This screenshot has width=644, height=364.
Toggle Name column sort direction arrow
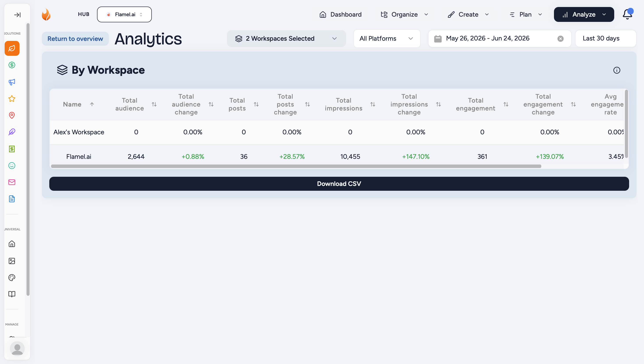pyautogui.click(x=92, y=104)
